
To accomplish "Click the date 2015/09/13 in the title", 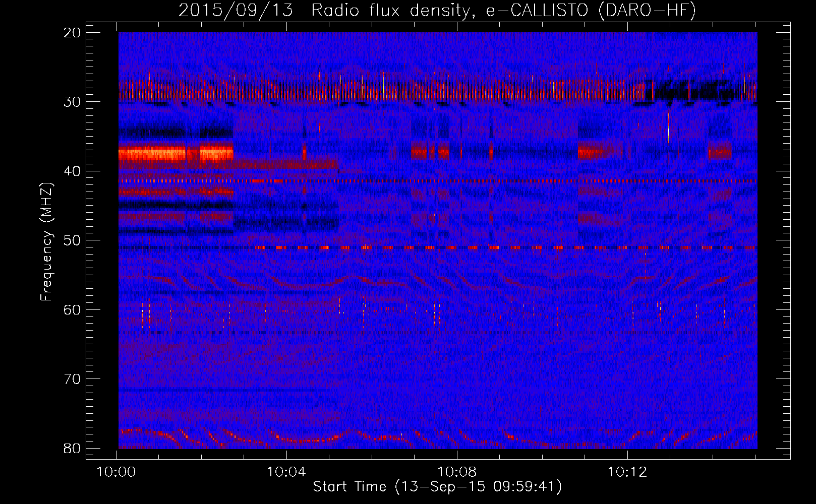I will pos(236,11).
